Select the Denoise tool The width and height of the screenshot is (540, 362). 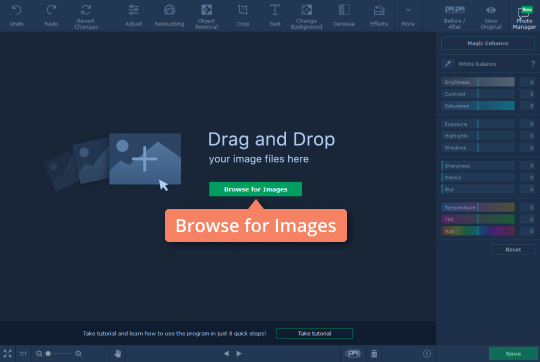344,16
